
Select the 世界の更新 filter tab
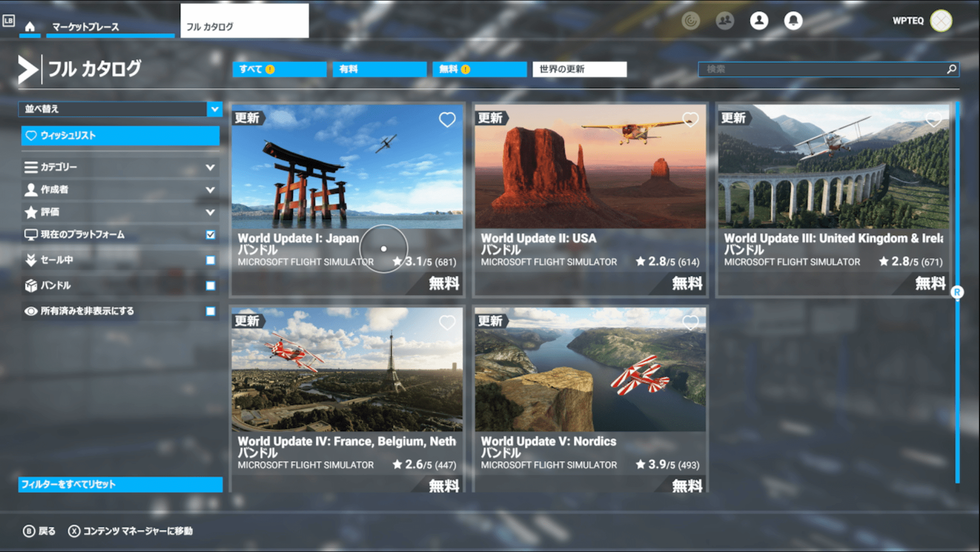580,70
